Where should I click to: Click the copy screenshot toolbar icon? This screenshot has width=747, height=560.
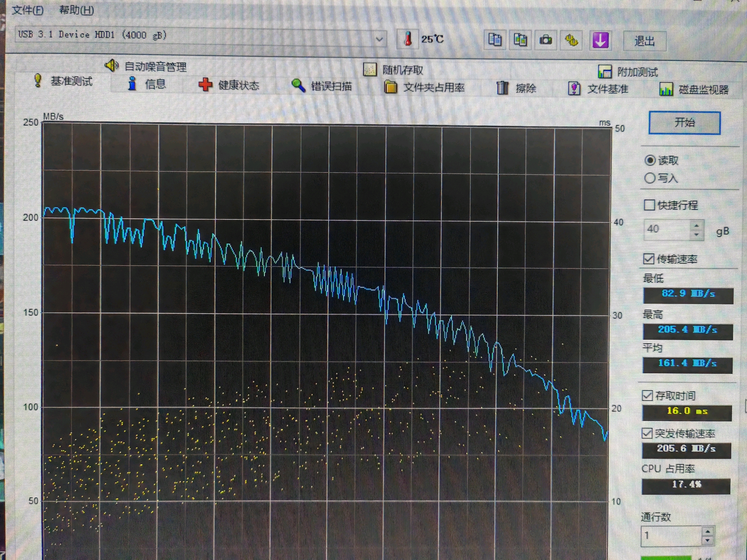520,40
